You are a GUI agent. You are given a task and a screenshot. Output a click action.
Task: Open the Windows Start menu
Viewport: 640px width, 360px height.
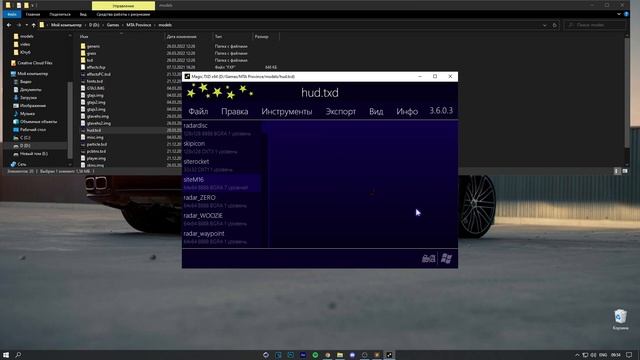point(6,355)
